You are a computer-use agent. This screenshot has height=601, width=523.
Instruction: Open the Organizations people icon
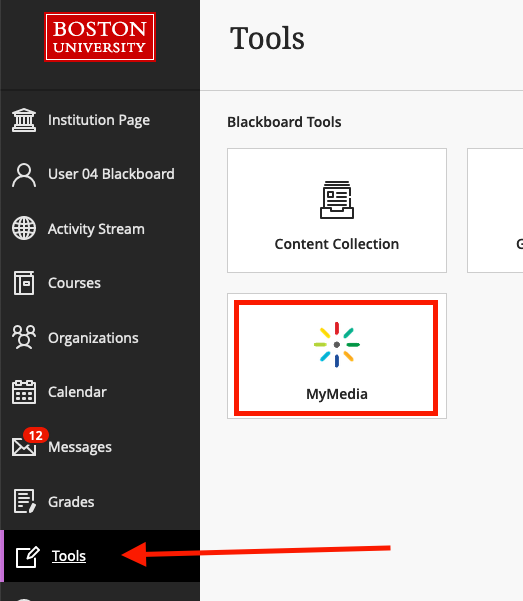coord(24,337)
